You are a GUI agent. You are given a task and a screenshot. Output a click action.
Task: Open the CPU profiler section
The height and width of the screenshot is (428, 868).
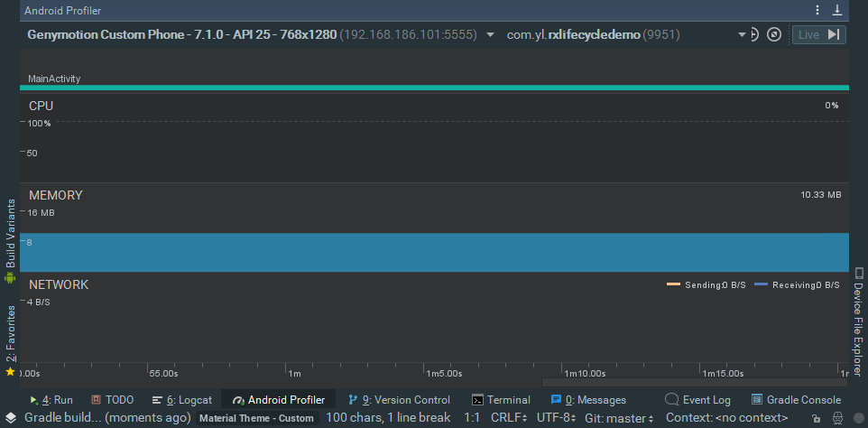click(41, 106)
